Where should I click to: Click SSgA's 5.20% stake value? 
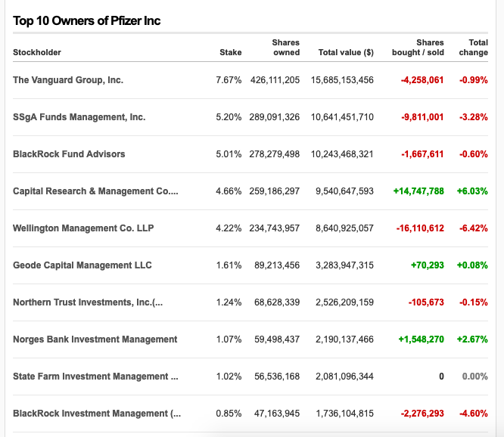[229, 117]
